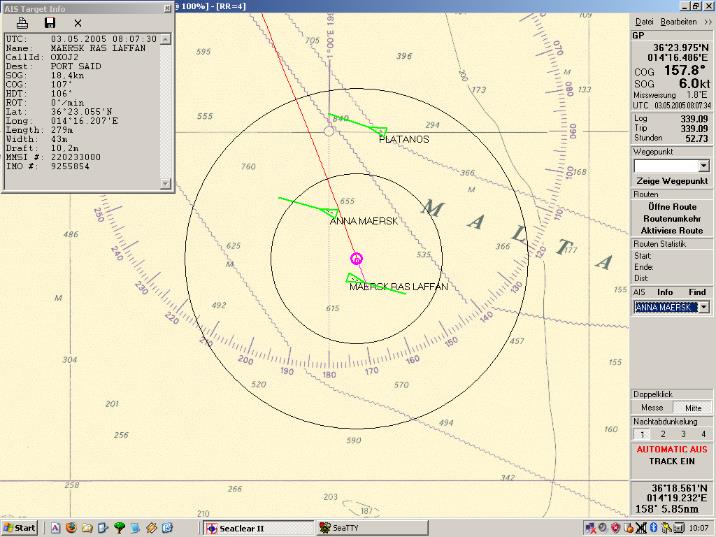The height and width of the screenshot is (537, 716).
Task: Set Doppelklick mode to Messe
Action: (x=652, y=408)
